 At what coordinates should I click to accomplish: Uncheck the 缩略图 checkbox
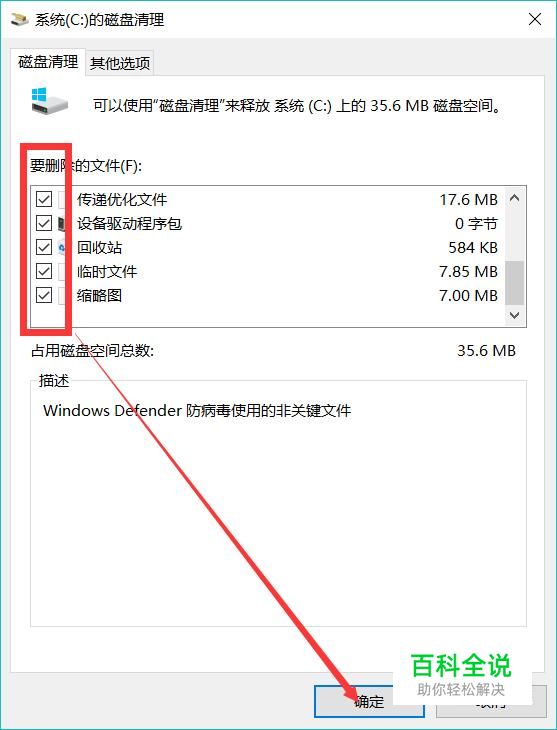click(x=44, y=295)
